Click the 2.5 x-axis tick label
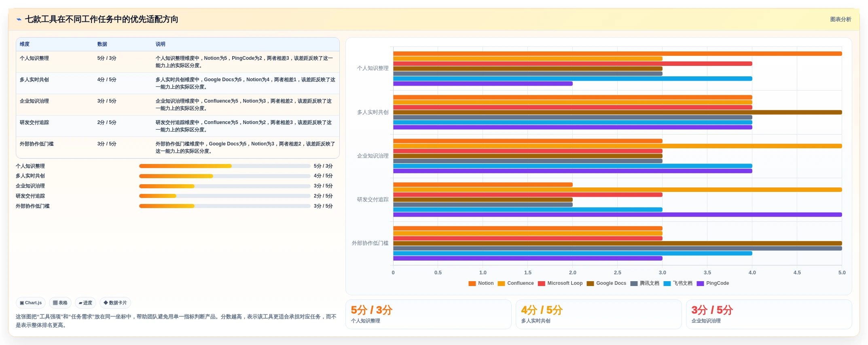 click(617, 273)
